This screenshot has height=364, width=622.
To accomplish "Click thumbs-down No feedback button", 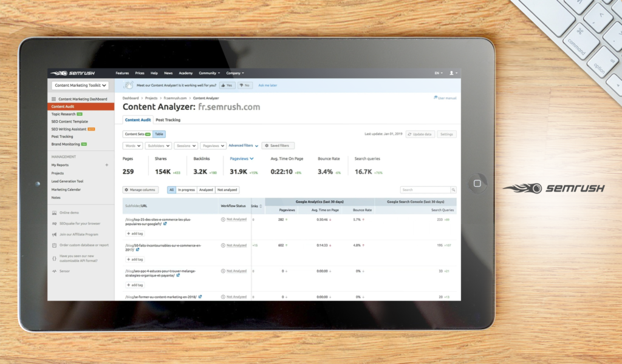I will [x=245, y=86].
